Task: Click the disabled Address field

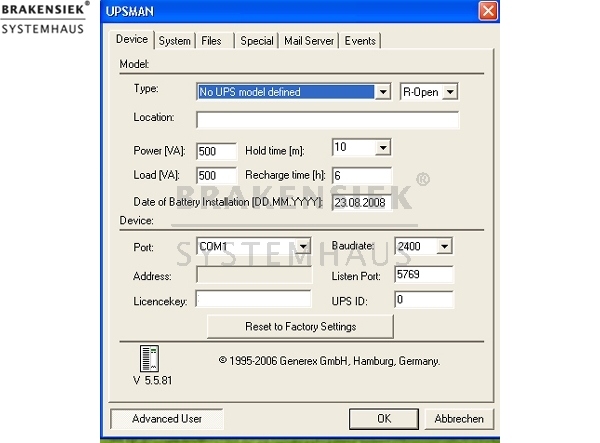Action: pyautogui.click(x=254, y=275)
